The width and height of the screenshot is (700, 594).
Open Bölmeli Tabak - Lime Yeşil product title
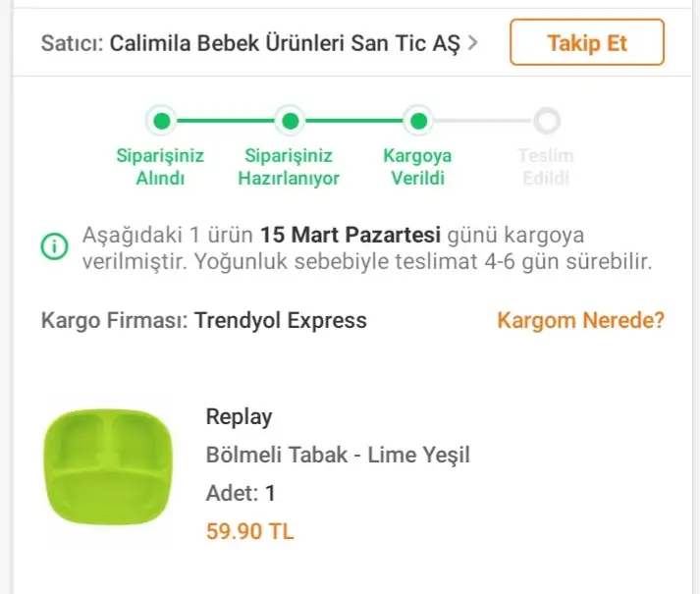tap(338, 455)
